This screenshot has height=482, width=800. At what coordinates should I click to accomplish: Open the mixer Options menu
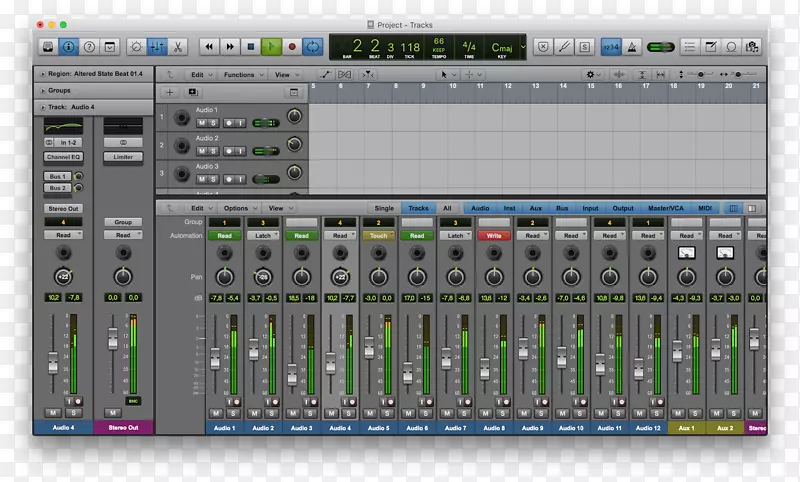(x=238, y=208)
